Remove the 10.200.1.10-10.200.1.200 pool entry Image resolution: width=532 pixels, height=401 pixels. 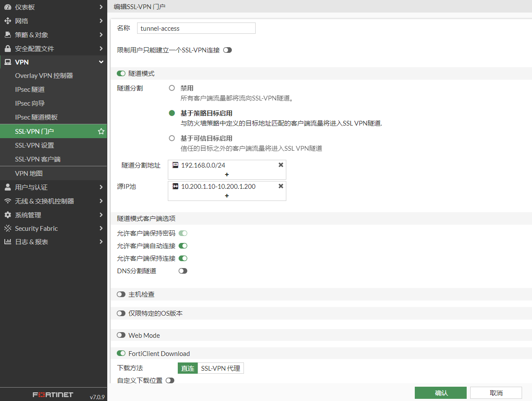click(x=281, y=186)
